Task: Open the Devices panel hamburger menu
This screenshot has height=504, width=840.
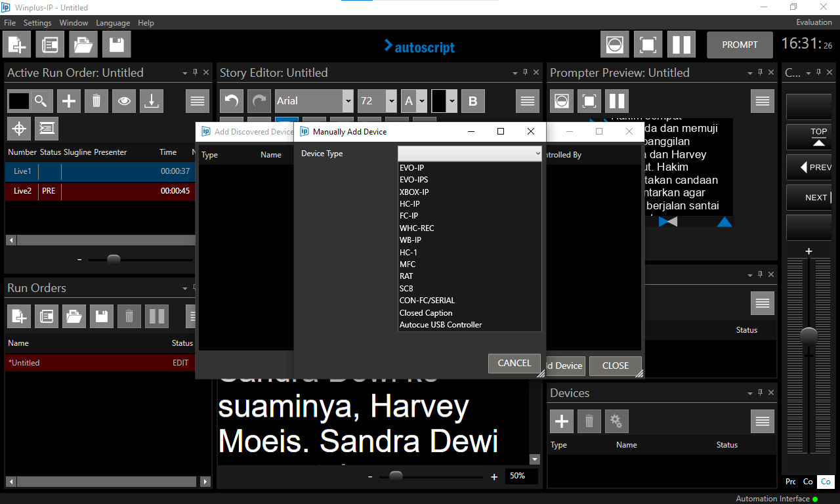Action: 763,421
